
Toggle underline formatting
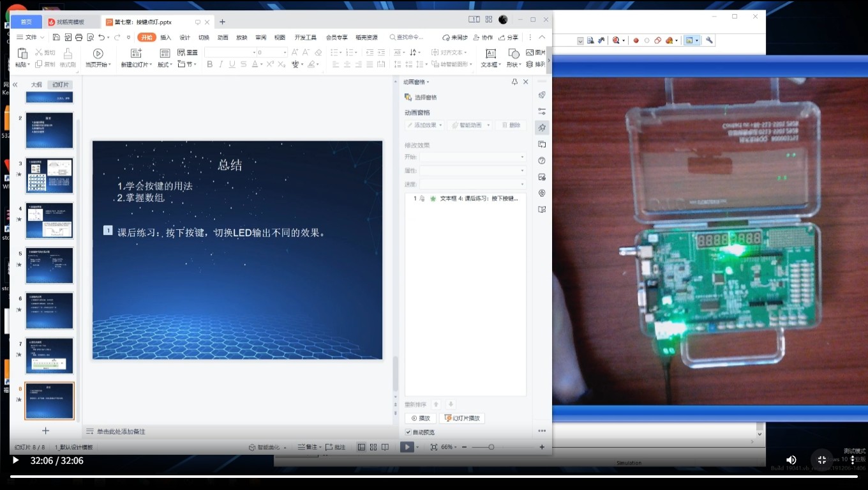point(232,64)
